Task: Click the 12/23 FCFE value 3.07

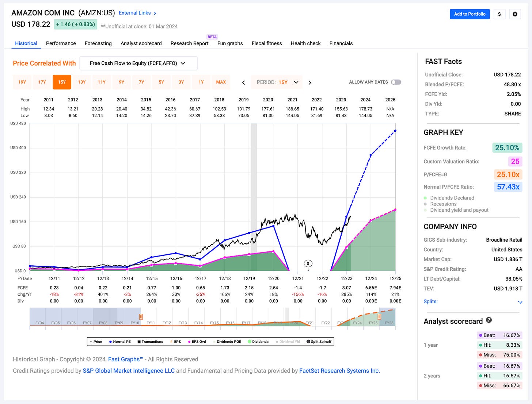Action: [346, 288]
